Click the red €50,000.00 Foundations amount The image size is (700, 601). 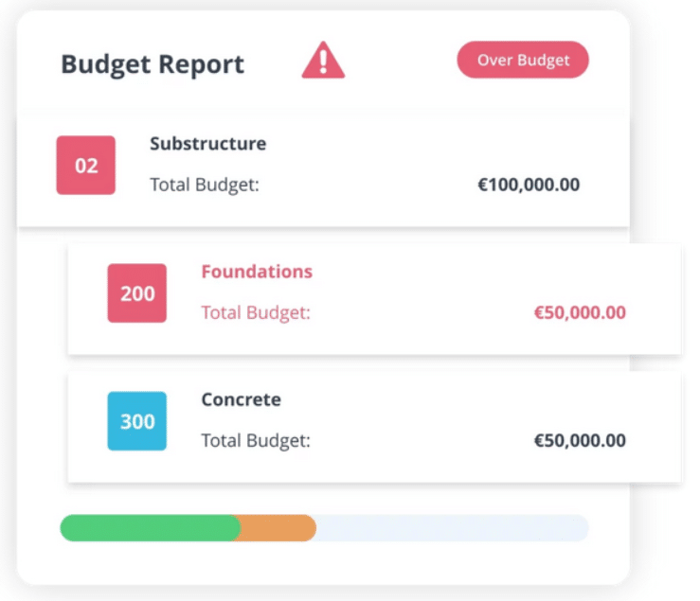(580, 312)
